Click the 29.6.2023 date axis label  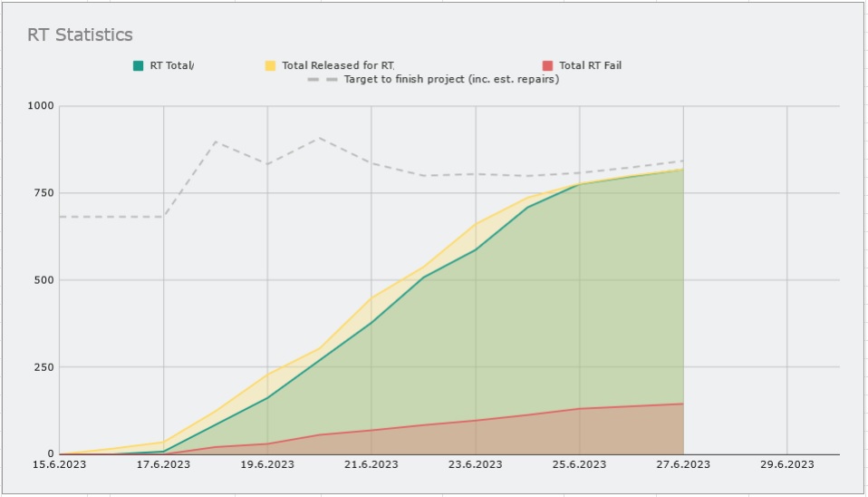coord(786,464)
